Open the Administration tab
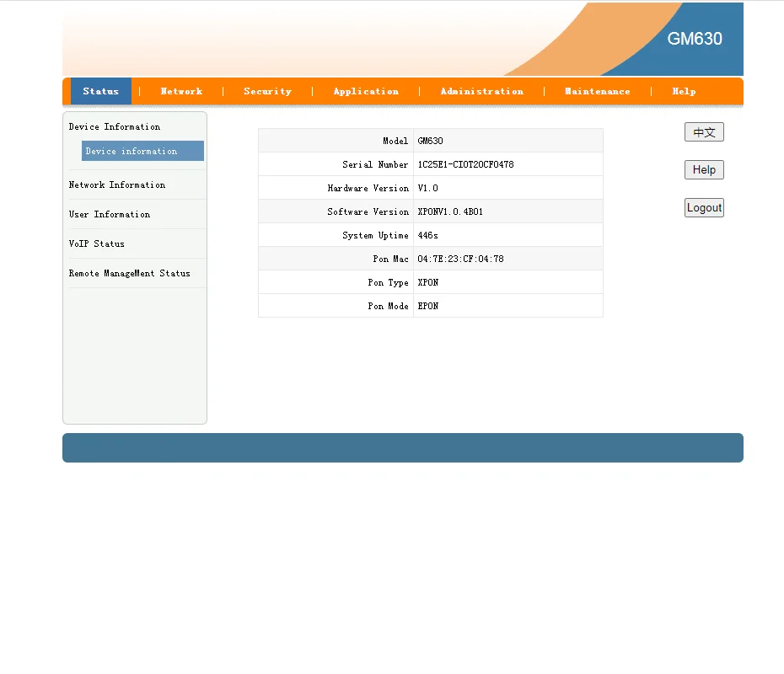This screenshot has height=674, width=784. point(481,92)
